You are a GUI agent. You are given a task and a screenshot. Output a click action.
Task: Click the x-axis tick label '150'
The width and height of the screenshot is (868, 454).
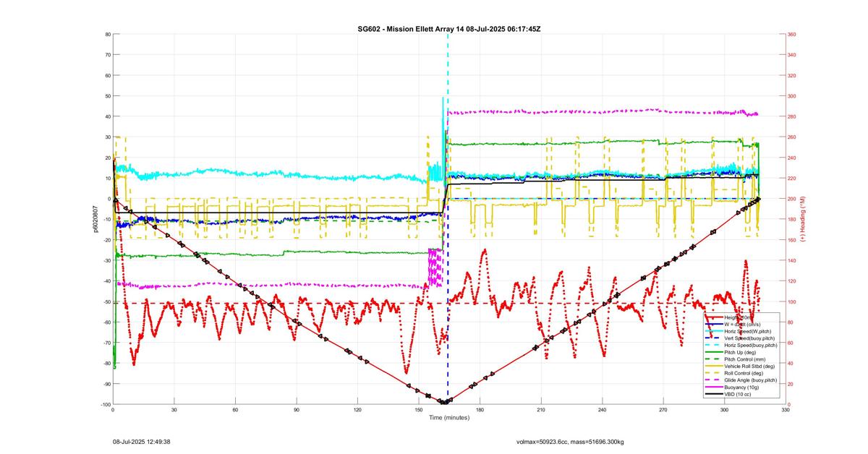point(419,410)
